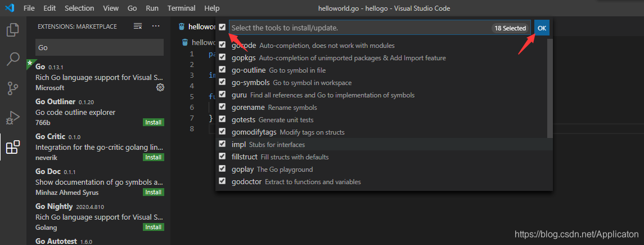Image resolution: width=644 pixels, height=245 pixels.
Task: Click the extensions search box containing Go
Action: pyautogui.click(x=100, y=47)
